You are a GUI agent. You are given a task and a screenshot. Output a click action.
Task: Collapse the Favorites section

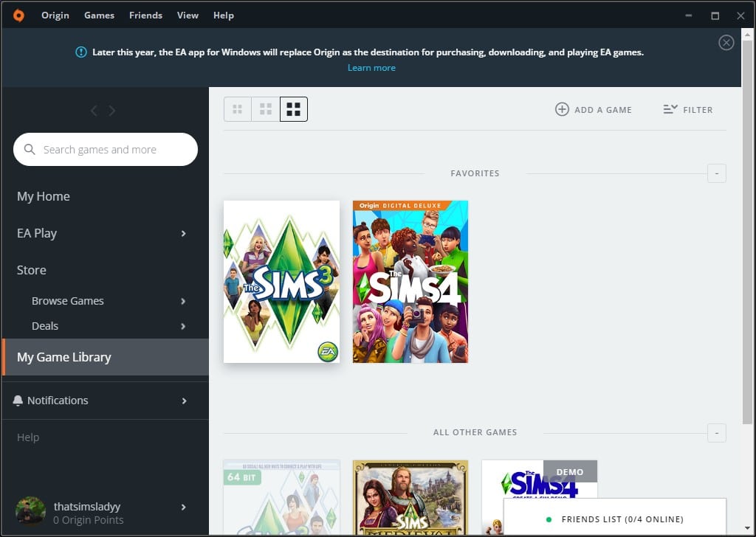(716, 173)
